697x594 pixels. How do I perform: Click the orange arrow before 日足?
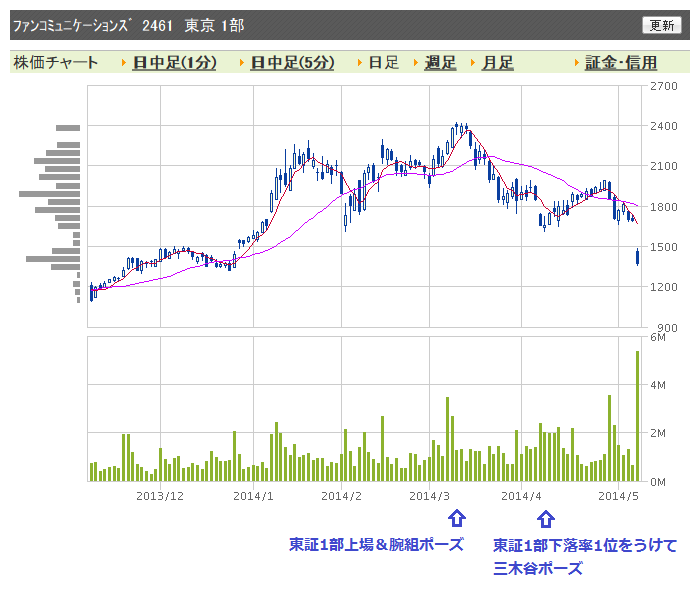pyautogui.click(x=360, y=63)
